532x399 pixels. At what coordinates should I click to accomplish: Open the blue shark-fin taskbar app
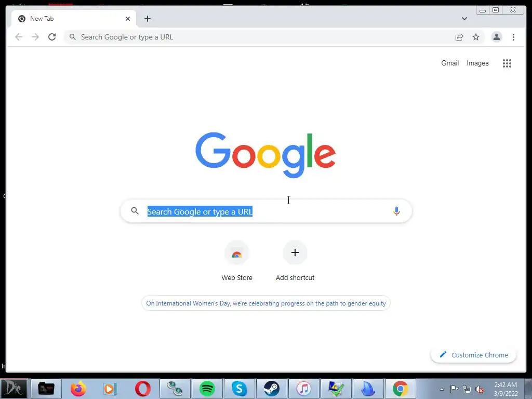pos(368,389)
